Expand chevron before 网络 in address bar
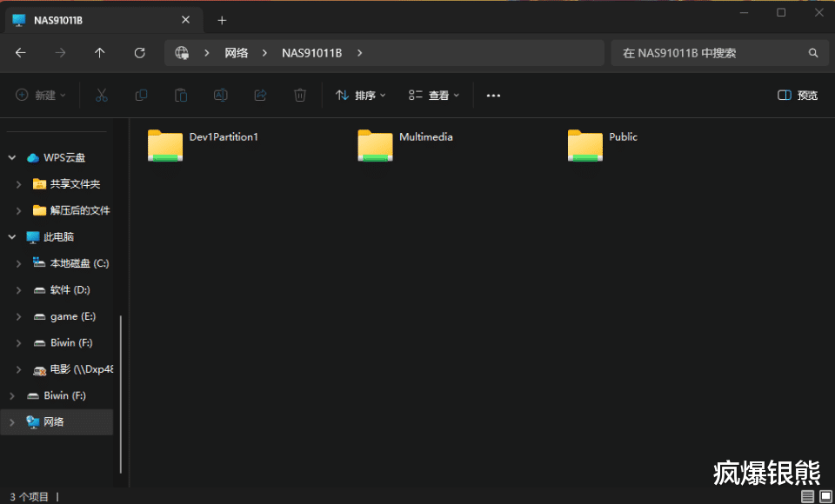The width and height of the screenshot is (835, 504). click(207, 53)
